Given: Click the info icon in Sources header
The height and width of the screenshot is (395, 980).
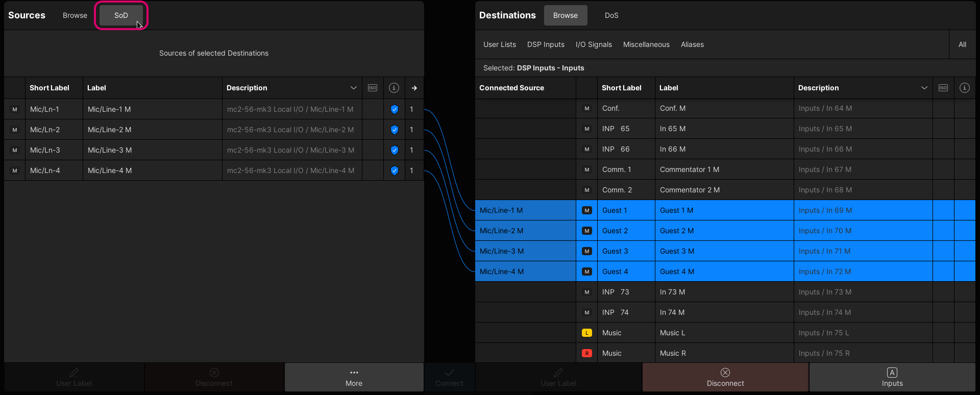Looking at the screenshot, I should 394,88.
